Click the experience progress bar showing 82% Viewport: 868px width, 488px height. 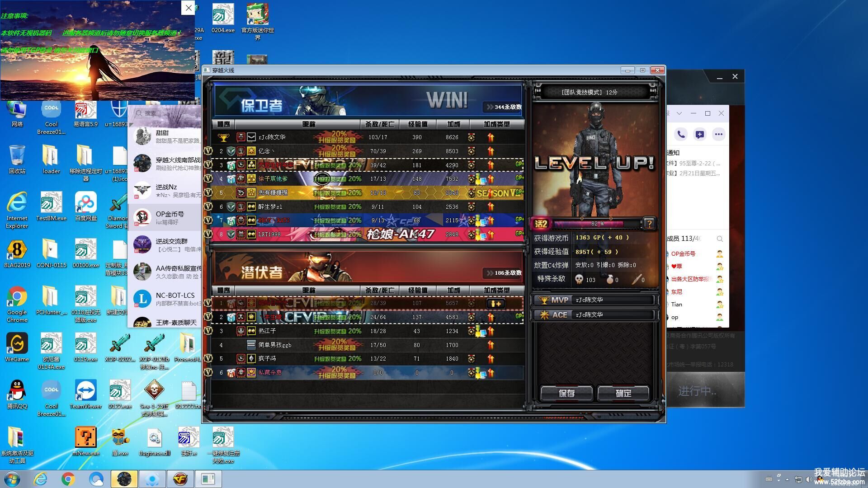pyautogui.click(x=597, y=224)
